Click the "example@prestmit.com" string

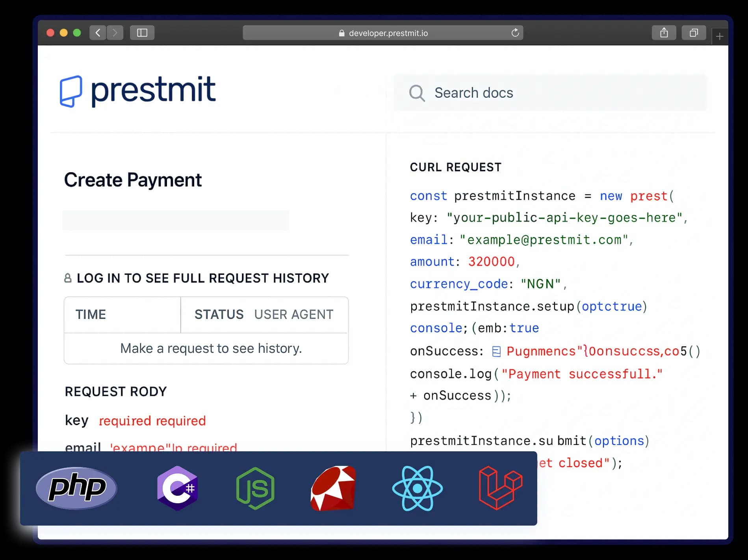(544, 239)
